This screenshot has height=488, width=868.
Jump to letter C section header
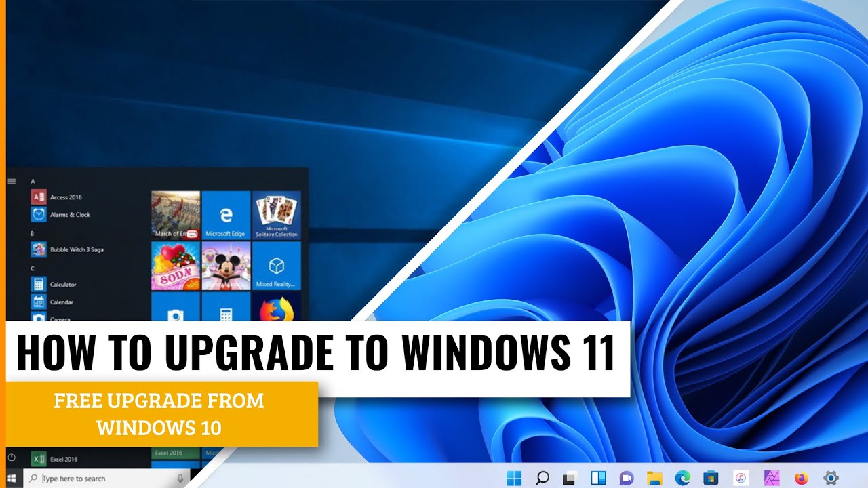(x=33, y=268)
